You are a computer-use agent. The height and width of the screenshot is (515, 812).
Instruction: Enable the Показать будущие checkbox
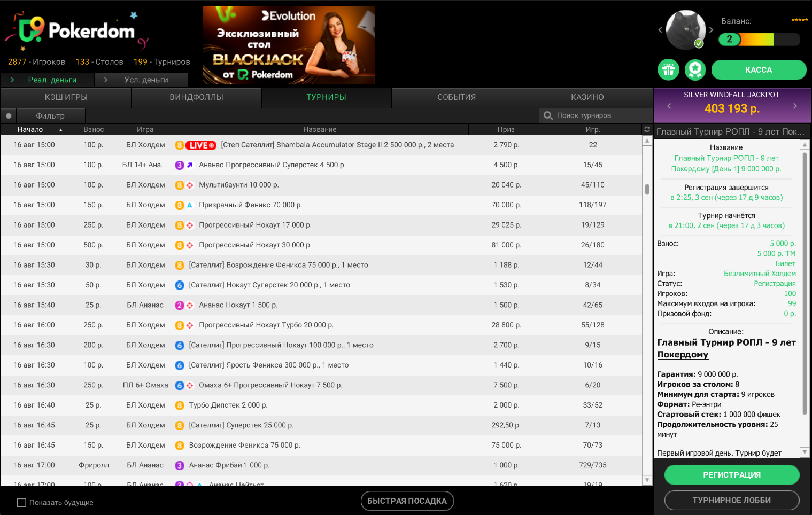(22, 503)
